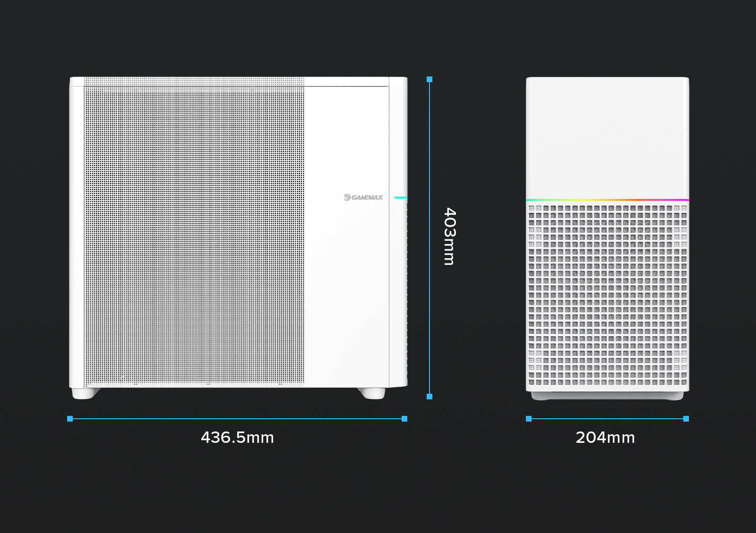Click the square-grid front grille
Screen dimensions: 756x533
pyautogui.click(x=607, y=293)
